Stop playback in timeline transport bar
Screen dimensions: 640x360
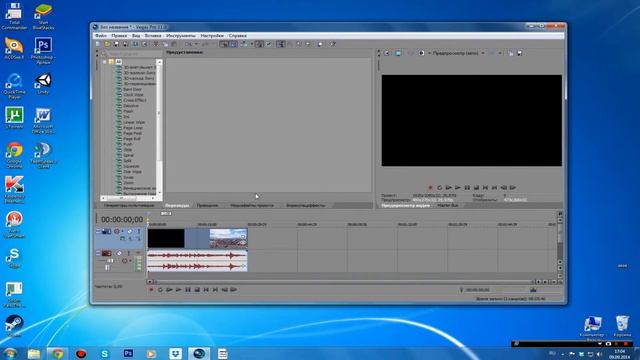(197, 290)
